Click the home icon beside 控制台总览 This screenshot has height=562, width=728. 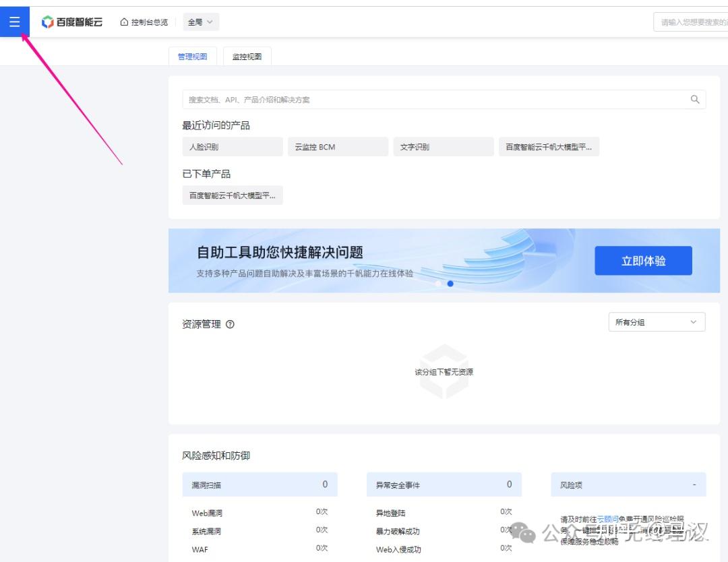[124, 21]
